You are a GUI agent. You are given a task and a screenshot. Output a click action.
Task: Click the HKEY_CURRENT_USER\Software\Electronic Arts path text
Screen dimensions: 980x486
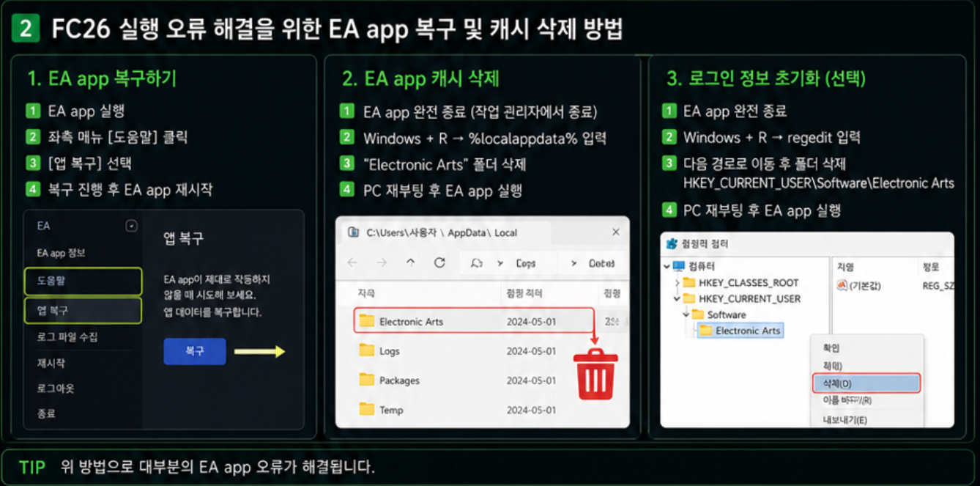tap(819, 183)
